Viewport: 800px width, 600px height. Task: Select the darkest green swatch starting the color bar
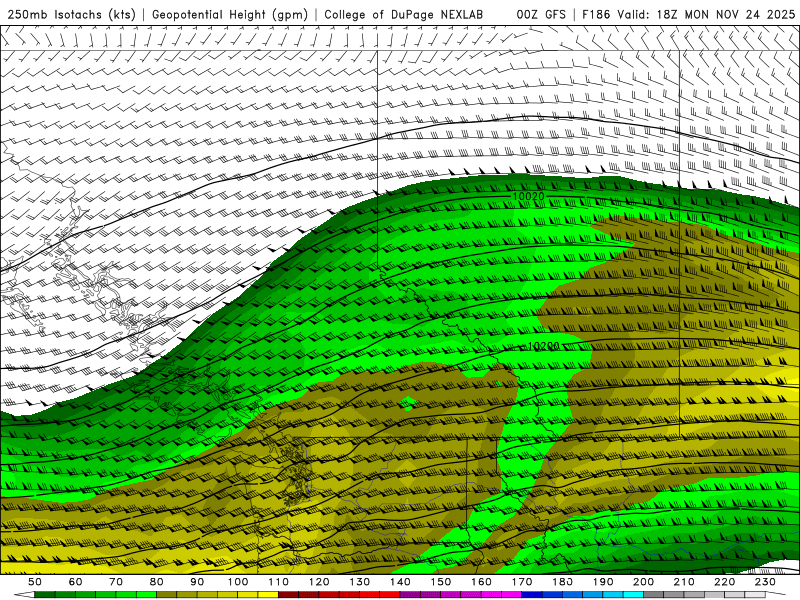click(x=44, y=595)
